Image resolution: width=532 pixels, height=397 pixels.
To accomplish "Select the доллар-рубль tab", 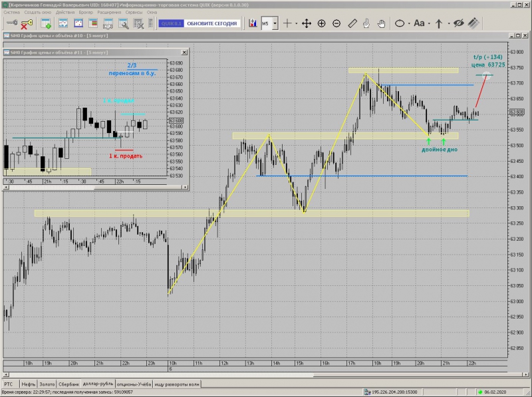I will [98, 384].
